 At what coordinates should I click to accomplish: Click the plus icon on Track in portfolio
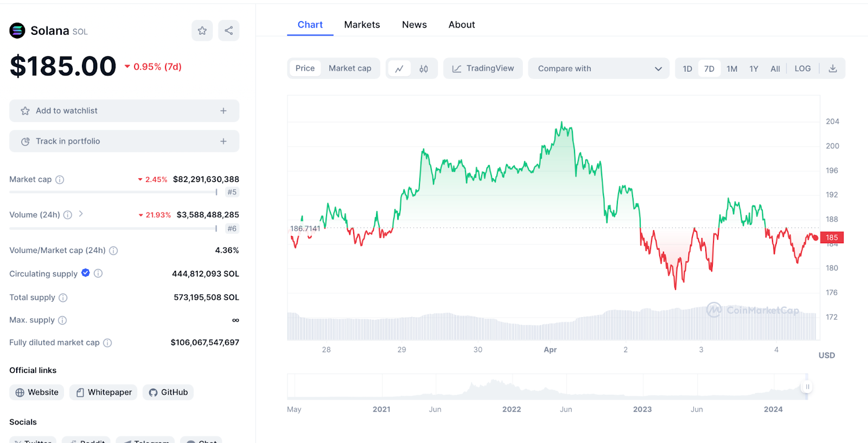pyautogui.click(x=223, y=141)
